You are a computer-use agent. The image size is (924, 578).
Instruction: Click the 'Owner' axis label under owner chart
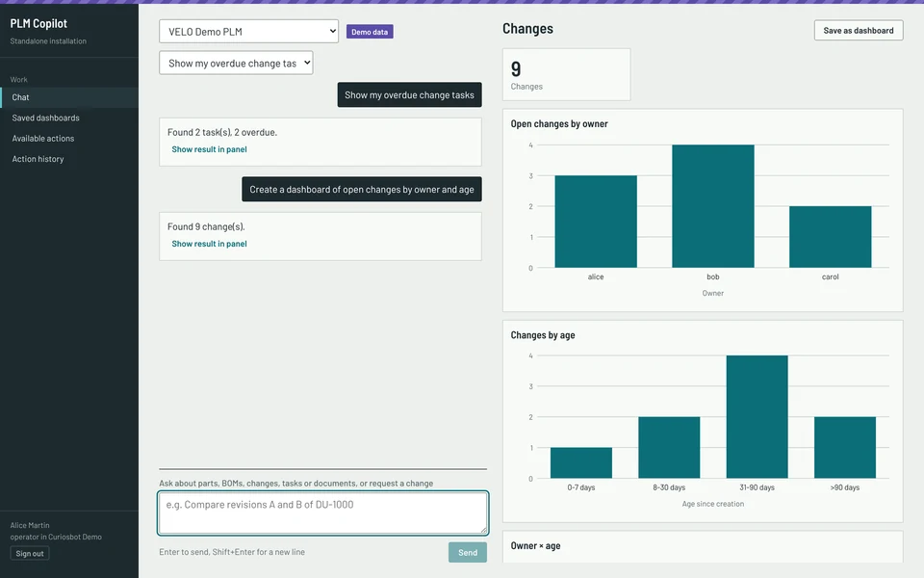pyautogui.click(x=713, y=293)
